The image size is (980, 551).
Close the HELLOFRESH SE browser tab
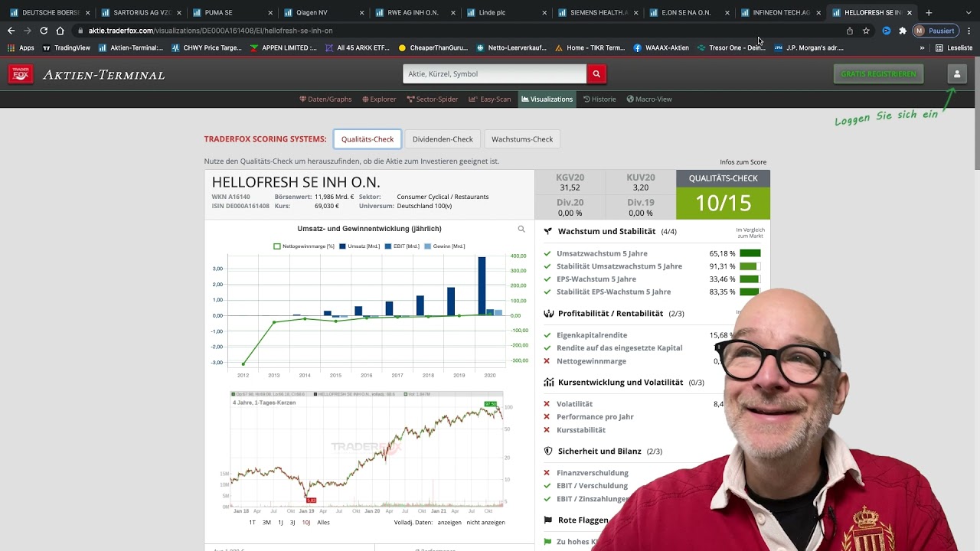(x=910, y=12)
